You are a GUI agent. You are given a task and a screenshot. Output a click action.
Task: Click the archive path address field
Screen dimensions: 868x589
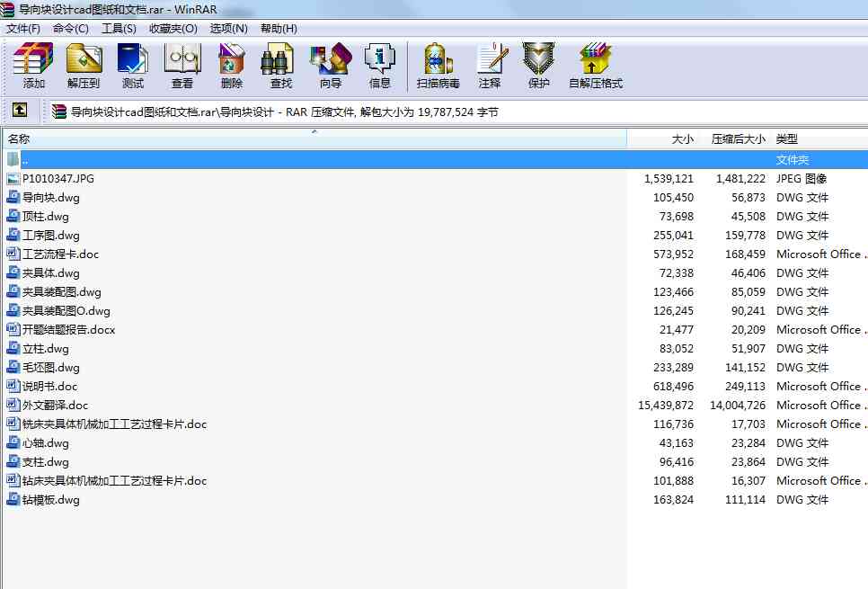[x=458, y=112]
